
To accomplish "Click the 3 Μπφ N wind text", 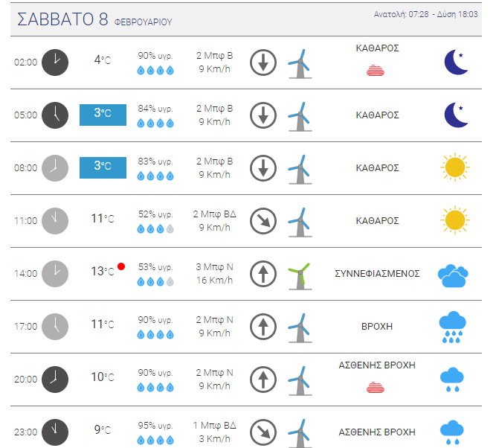I will (x=214, y=267).
